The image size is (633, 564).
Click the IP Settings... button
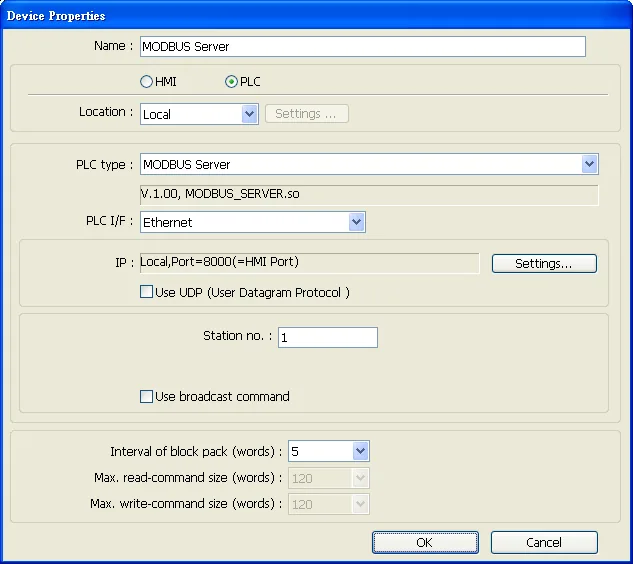(x=544, y=264)
